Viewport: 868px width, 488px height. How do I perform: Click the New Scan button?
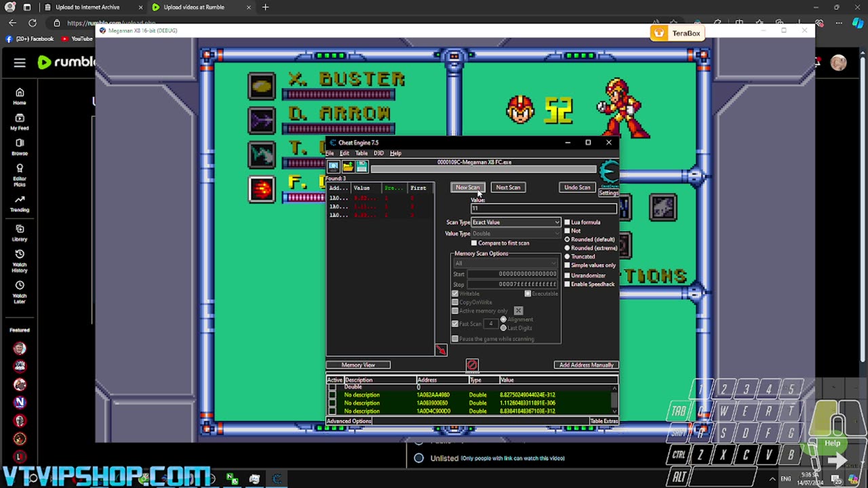click(x=467, y=187)
